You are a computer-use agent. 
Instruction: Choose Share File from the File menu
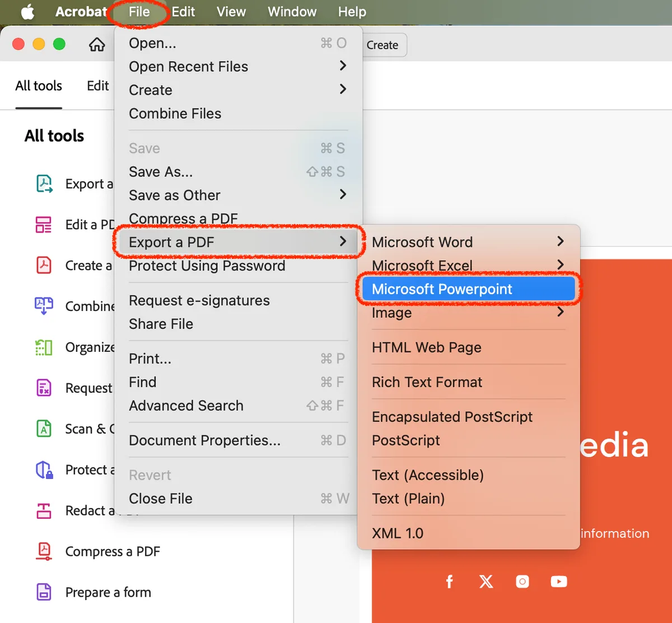point(239,324)
